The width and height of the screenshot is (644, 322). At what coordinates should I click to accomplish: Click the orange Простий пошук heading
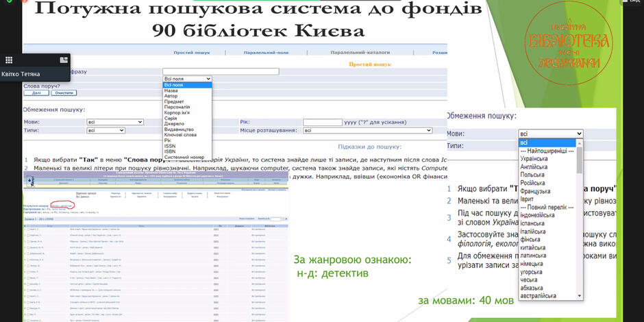click(370, 64)
